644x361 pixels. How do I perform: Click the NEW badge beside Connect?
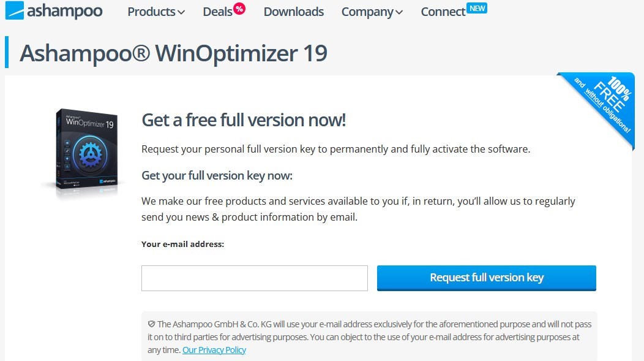477,8
